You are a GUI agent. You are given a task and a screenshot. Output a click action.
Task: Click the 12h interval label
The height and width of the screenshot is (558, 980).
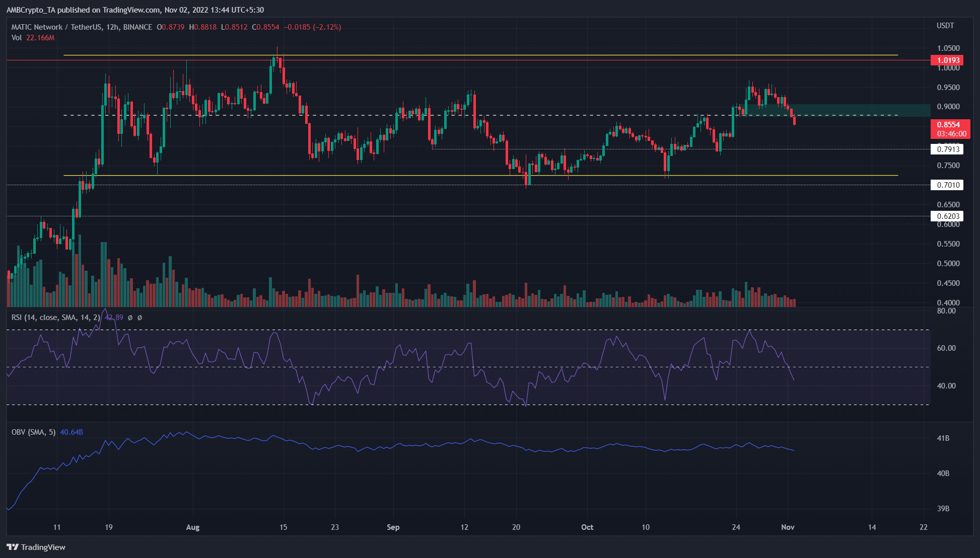tap(112, 27)
